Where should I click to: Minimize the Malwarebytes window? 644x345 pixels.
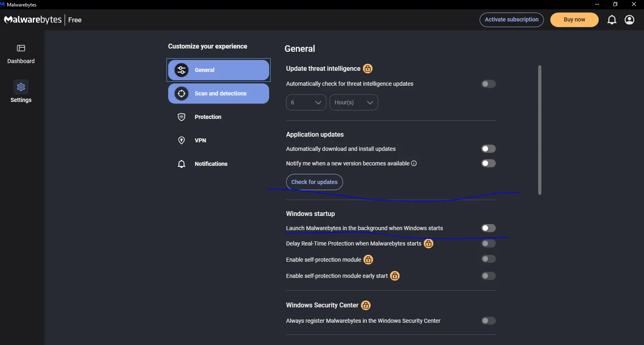coord(597,4)
